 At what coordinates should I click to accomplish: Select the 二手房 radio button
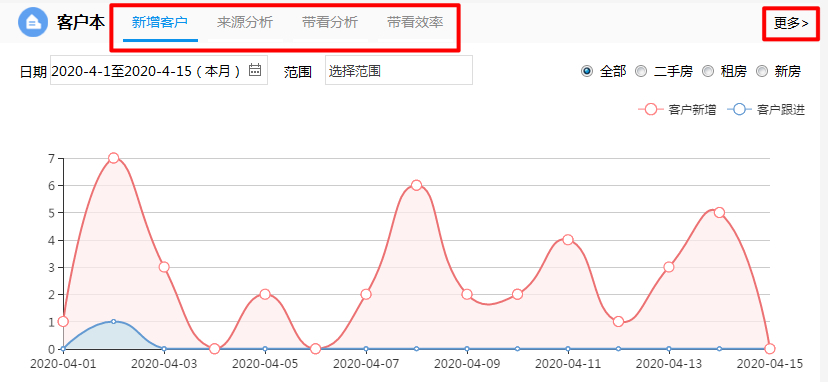click(641, 71)
